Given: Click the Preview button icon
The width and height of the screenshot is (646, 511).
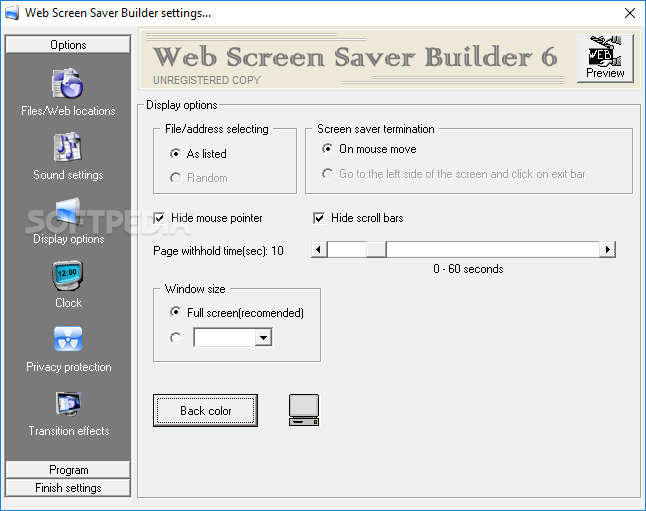Looking at the screenshot, I should point(605,58).
